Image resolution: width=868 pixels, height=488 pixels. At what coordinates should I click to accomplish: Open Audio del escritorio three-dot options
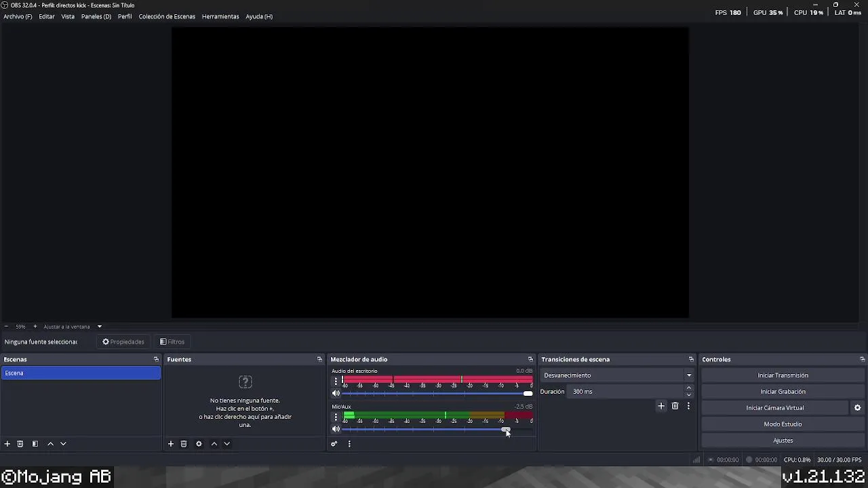336,382
